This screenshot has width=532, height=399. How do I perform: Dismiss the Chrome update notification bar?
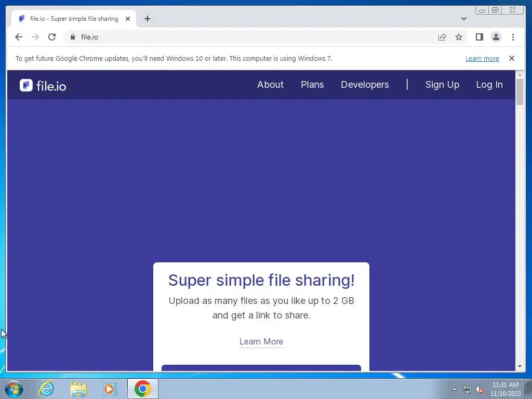(x=512, y=58)
